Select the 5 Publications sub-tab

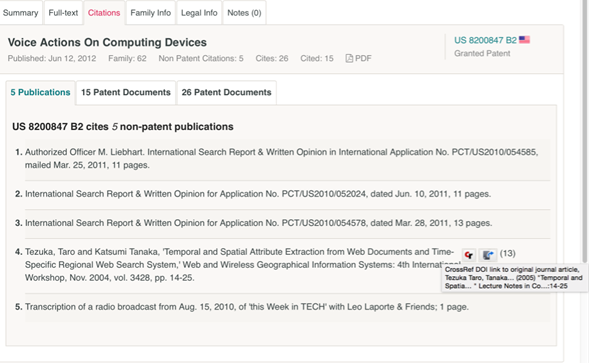coord(40,92)
